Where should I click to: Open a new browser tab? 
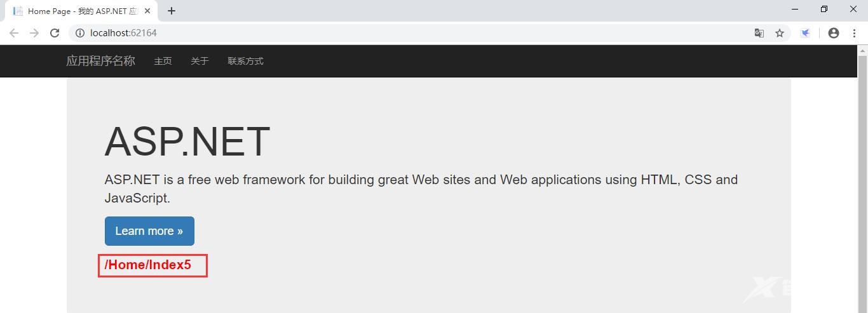(172, 11)
